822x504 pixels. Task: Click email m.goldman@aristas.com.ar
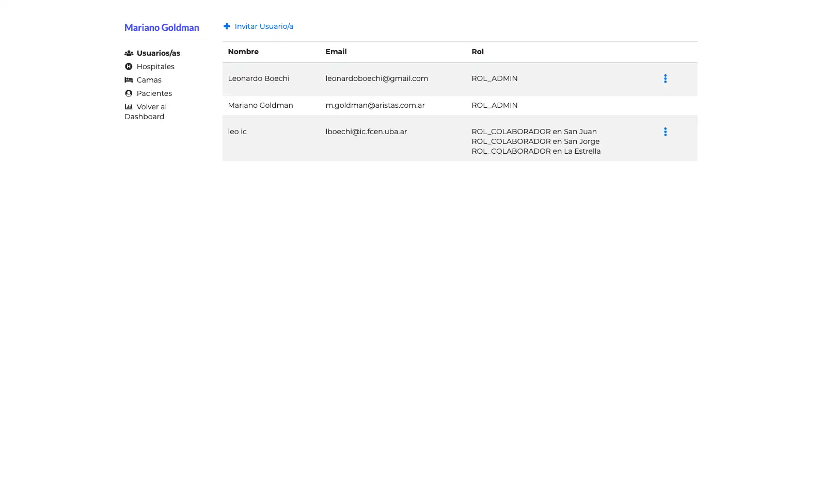pos(375,105)
